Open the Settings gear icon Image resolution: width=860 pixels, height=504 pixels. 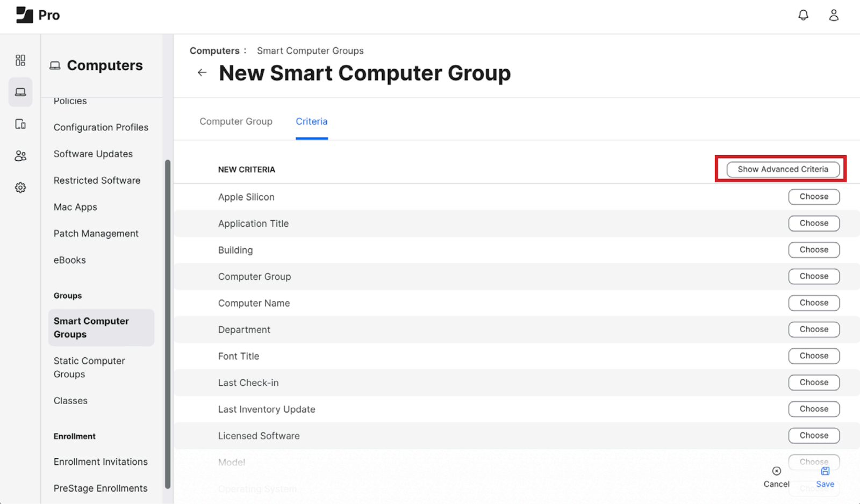point(20,188)
